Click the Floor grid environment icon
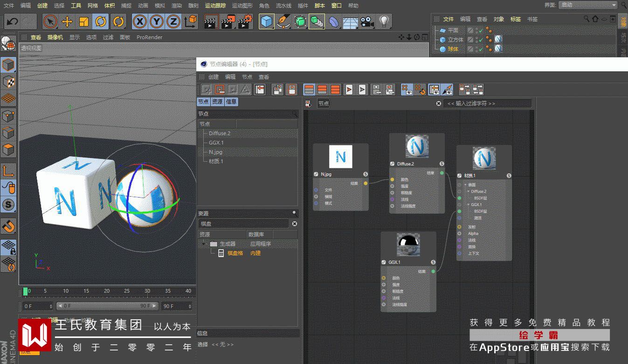628x364 pixels. click(x=350, y=21)
